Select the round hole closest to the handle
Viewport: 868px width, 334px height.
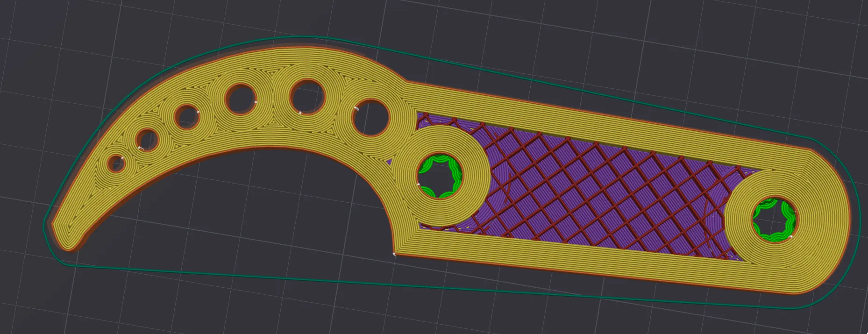pos(370,117)
